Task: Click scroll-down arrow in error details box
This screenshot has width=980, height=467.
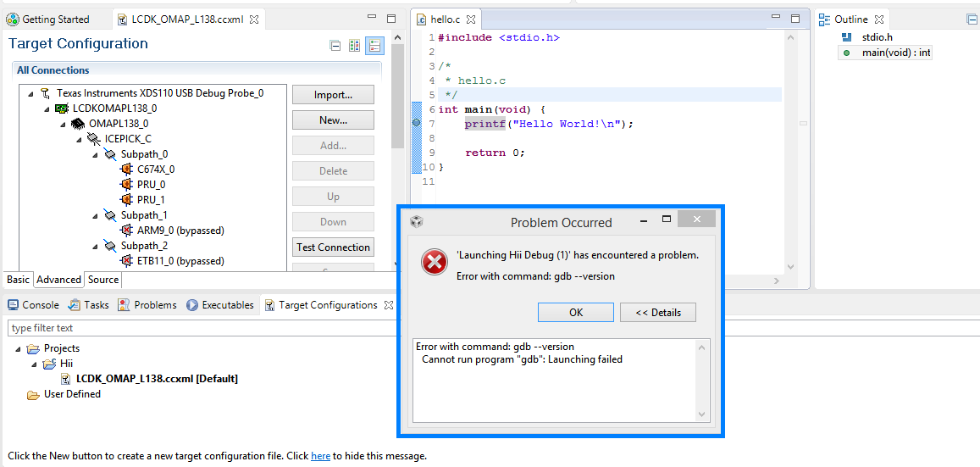Action: 701,414
